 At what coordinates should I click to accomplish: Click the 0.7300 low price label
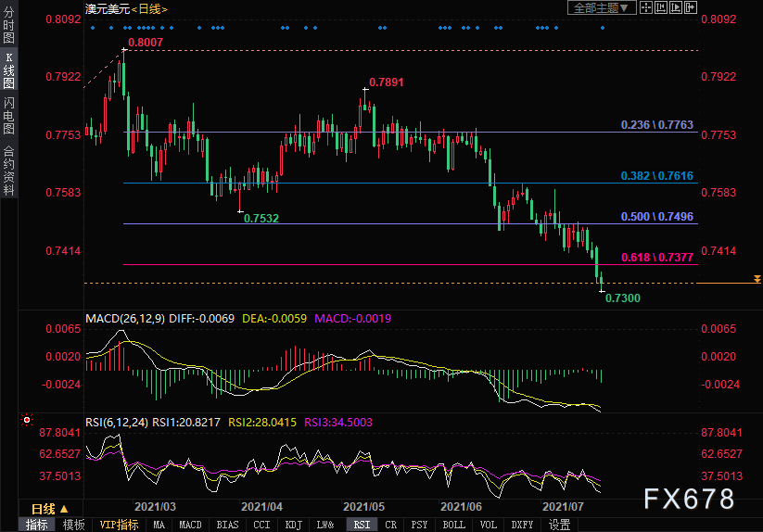(x=623, y=298)
